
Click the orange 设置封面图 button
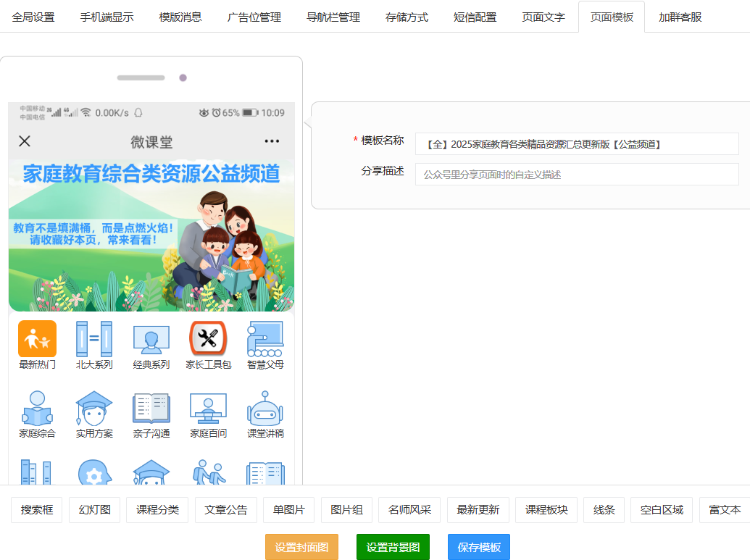(x=301, y=547)
